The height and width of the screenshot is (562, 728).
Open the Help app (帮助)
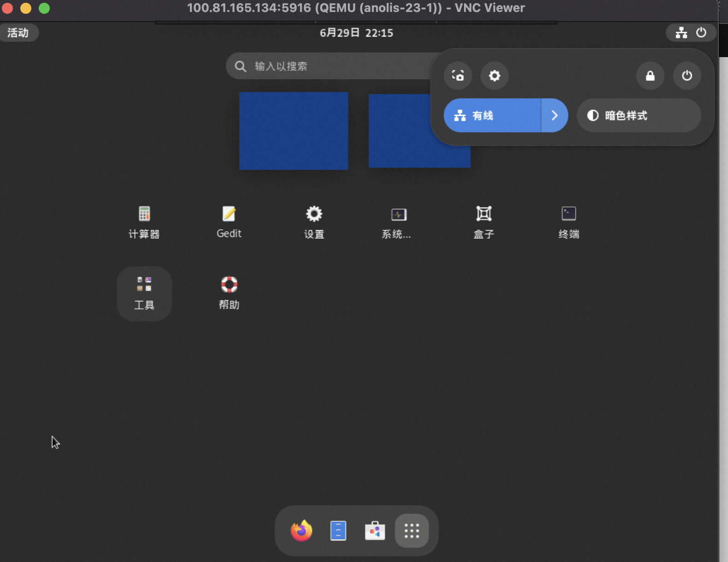tap(229, 293)
